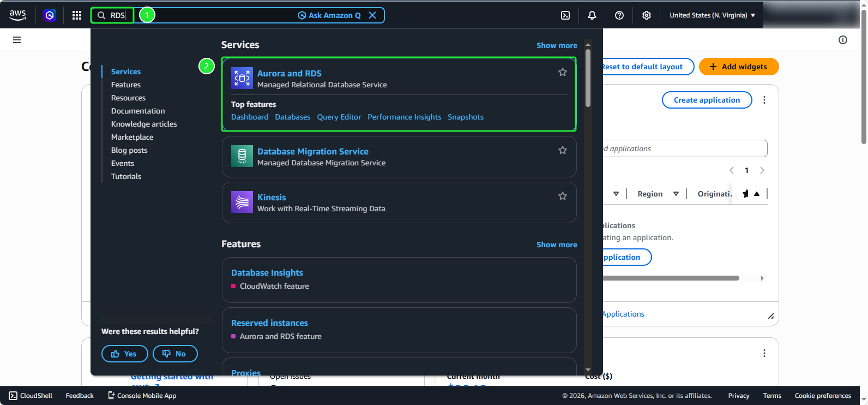This screenshot has height=405, width=868.
Task: Open the AWS home logo
Action: 17,15
